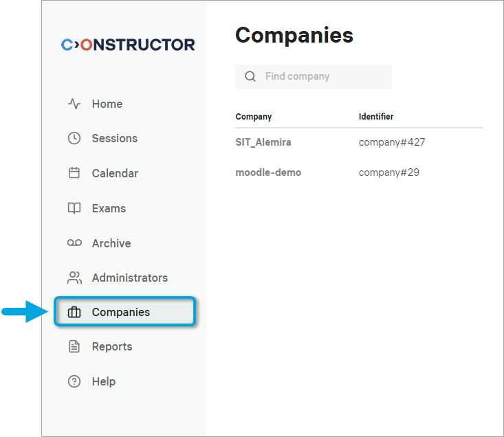Focus the Find company search field

coord(323,76)
